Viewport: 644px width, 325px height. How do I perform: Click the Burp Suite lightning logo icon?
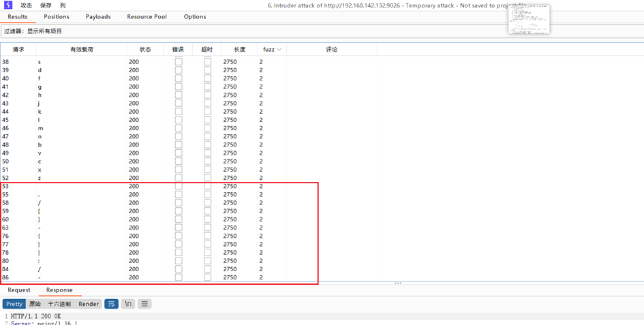pos(9,5)
